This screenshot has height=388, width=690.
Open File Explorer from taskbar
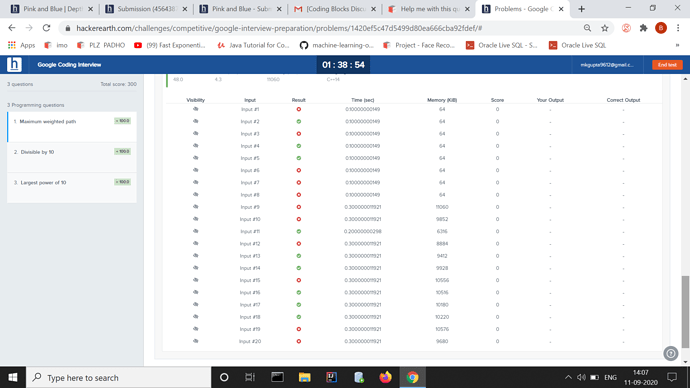[x=304, y=377]
